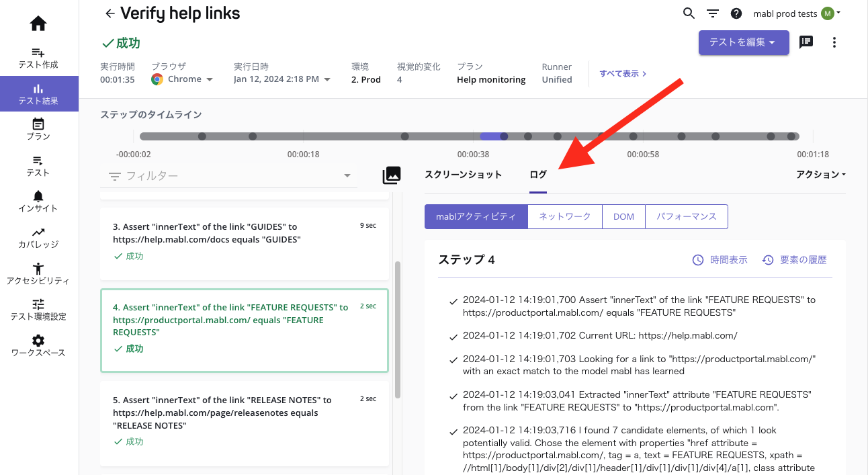This screenshot has width=868, height=475.
Task: Click the Looking for a link log entry
Action: pyautogui.click(x=639, y=365)
